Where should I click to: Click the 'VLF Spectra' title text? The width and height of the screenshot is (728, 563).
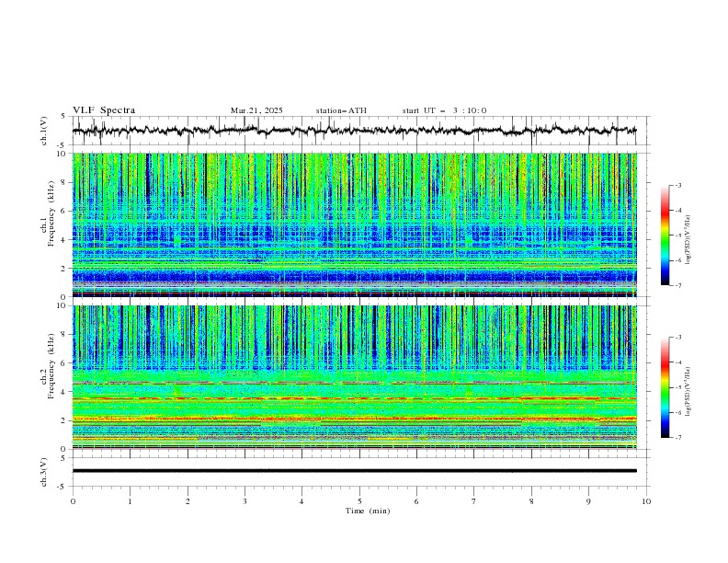point(104,110)
